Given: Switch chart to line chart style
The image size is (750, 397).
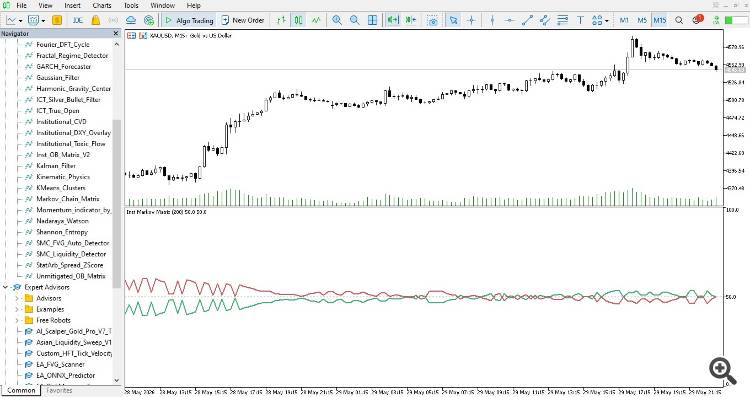Looking at the screenshot, I should point(316,21).
